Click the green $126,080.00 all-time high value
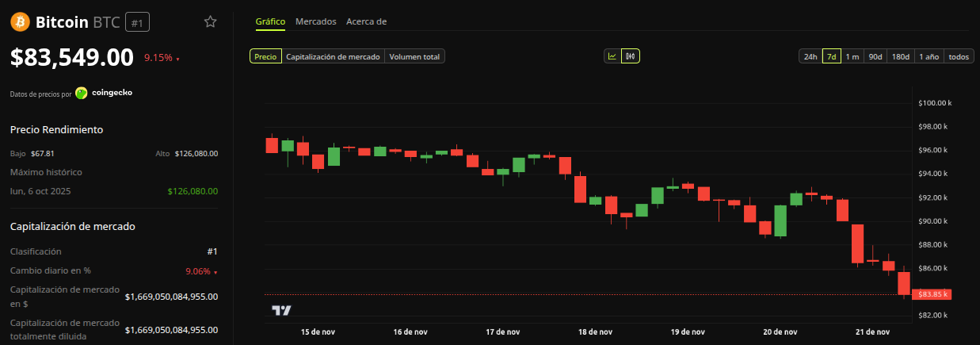This screenshot has width=980, height=345. click(193, 191)
